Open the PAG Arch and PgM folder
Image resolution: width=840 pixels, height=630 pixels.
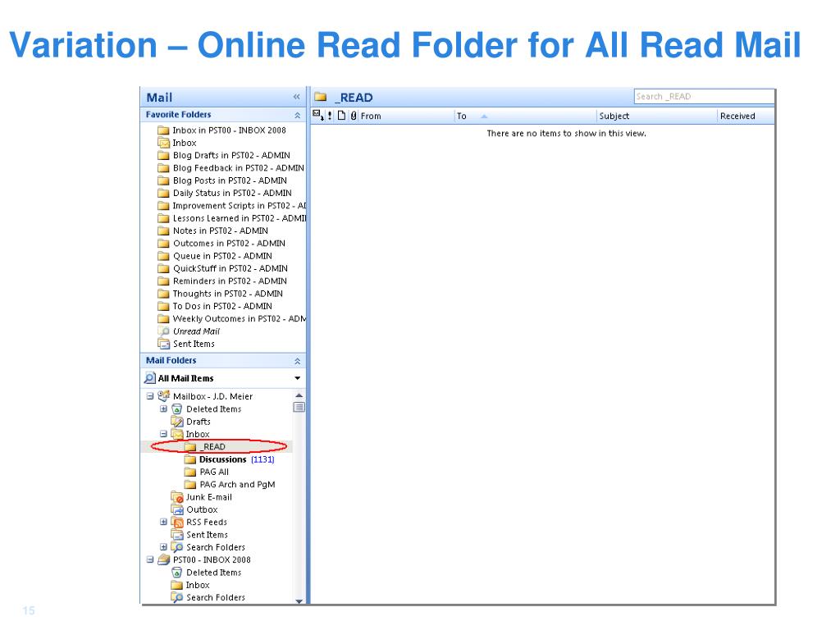tap(230, 485)
